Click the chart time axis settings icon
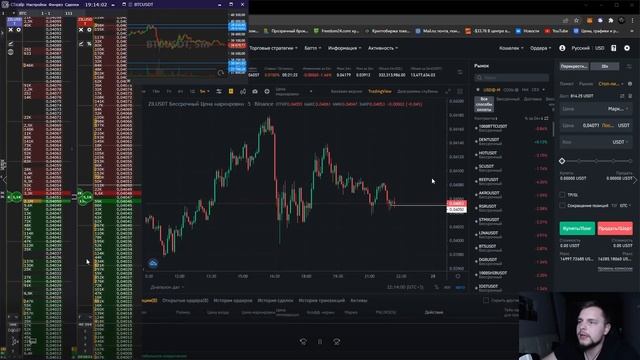 [x=458, y=276]
